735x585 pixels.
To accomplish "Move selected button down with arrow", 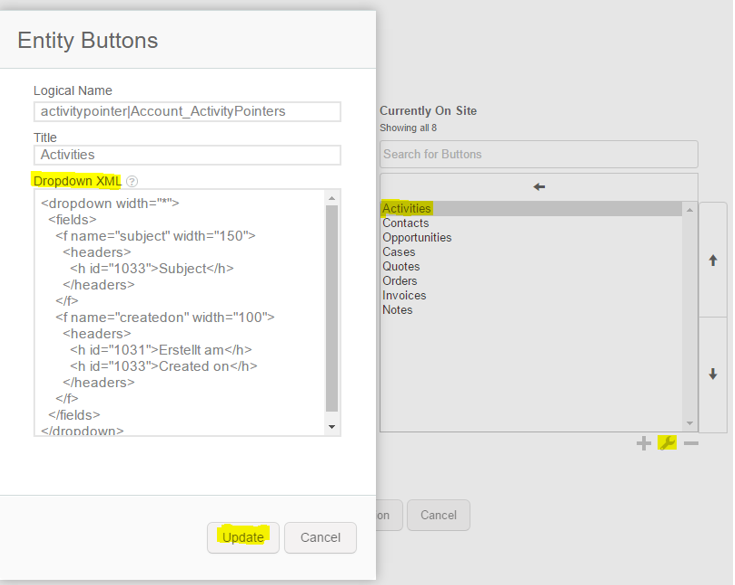I will click(x=713, y=374).
